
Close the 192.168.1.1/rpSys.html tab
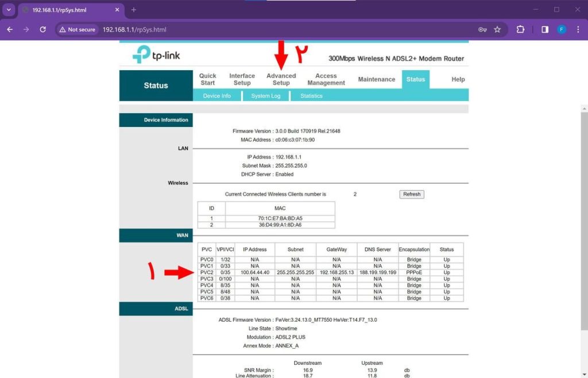[x=117, y=10]
